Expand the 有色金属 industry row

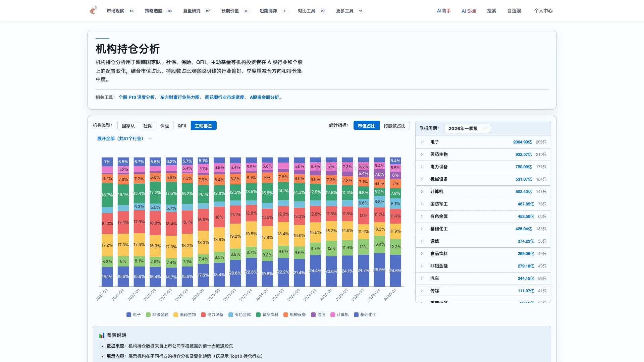tap(483, 217)
